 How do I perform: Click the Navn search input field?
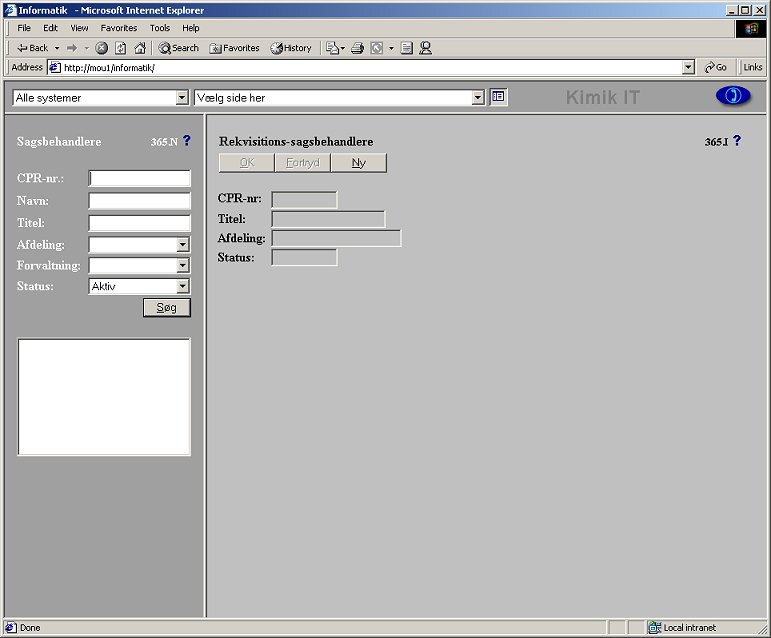[x=140, y=201]
